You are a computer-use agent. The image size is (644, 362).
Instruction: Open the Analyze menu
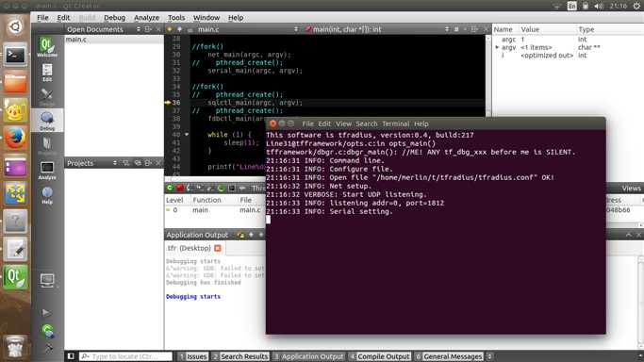(147, 18)
